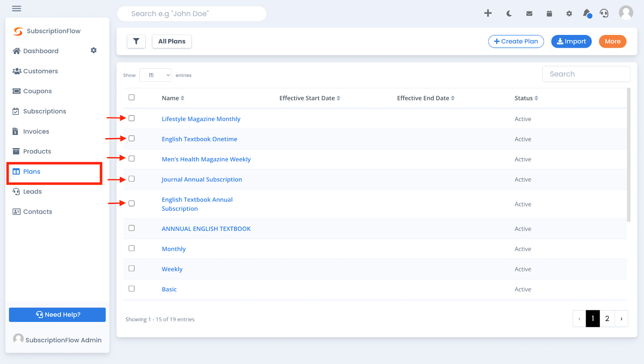The width and height of the screenshot is (644, 364).
Task: Sort by Effective End Date
Action: click(x=426, y=98)
